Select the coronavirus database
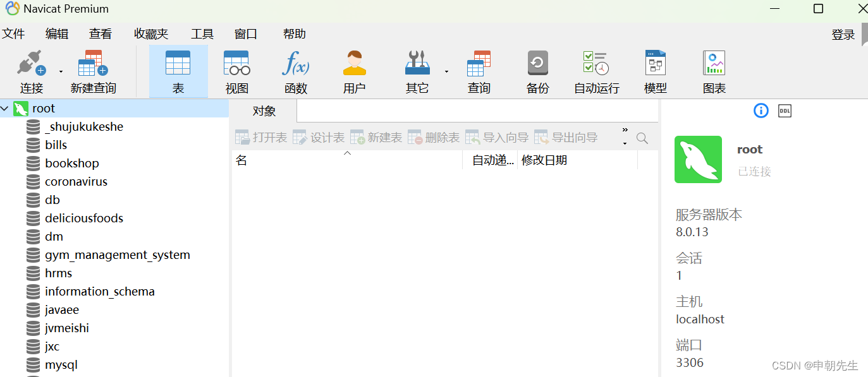The width and height of the screenshot is (868, 377). pos(76,182)
